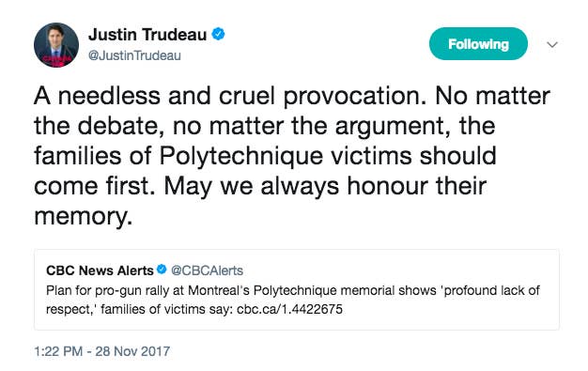Open the 1:22 PM time in the timestamp

click(x=58, y=351)
